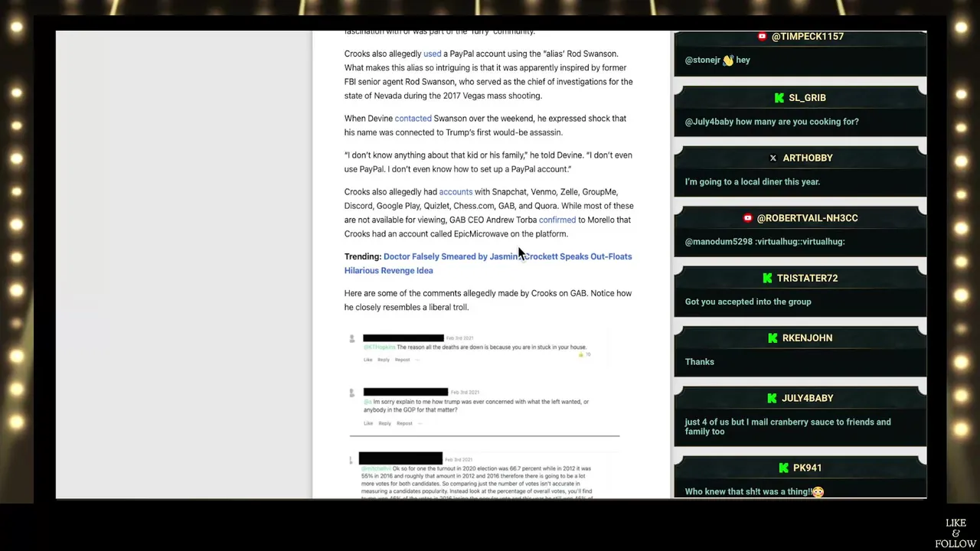Open the 'accounts' link in the article
This screenshot has height=551, width=980.
pyautogui.click(x=456, y=192)
